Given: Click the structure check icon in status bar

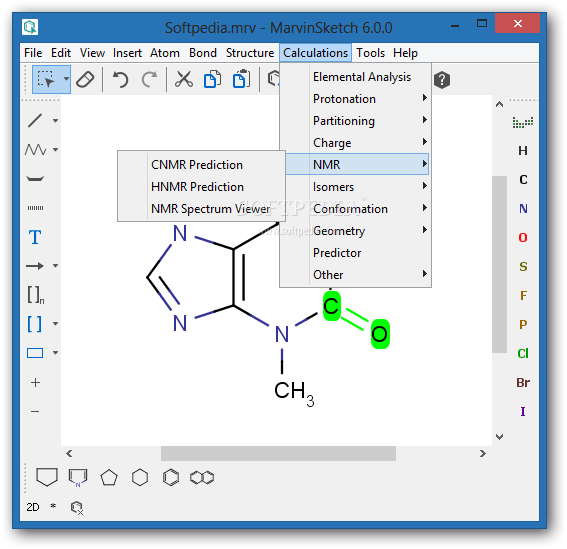Looking at the screenshot, I should (x=77, y=508).
